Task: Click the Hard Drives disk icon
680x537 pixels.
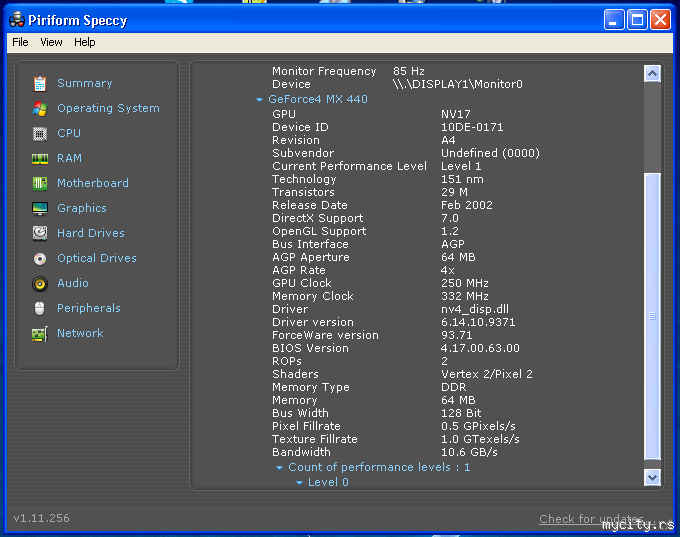Action: point(39,233)
